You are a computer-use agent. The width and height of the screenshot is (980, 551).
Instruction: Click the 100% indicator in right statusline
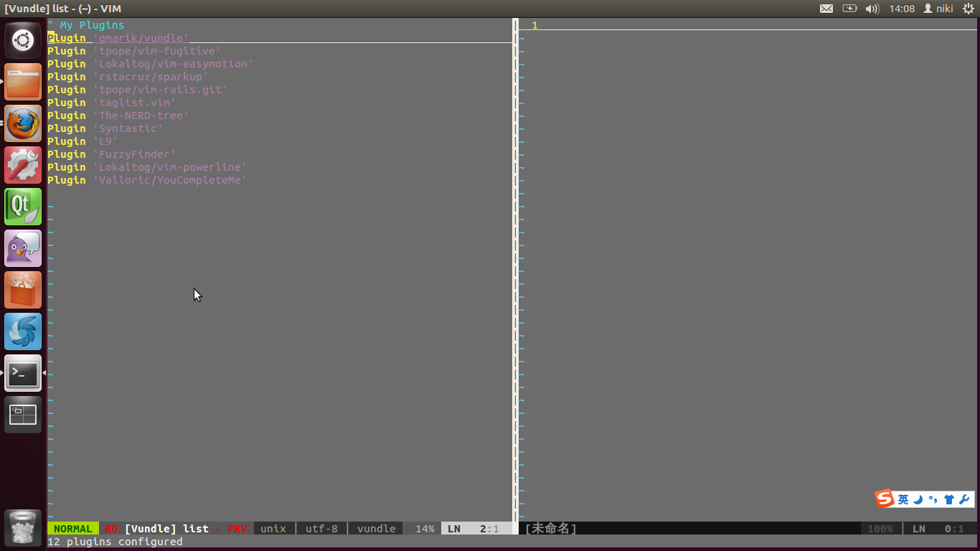(880, 529)
